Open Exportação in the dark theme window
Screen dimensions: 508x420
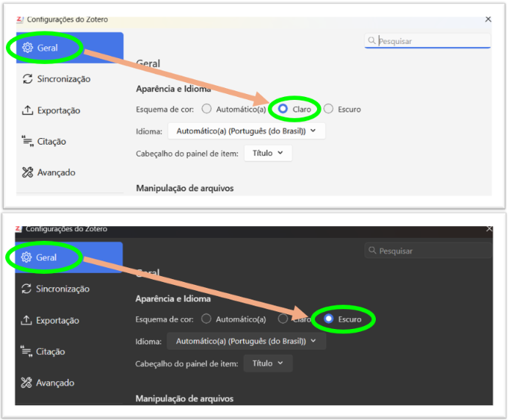50,320
